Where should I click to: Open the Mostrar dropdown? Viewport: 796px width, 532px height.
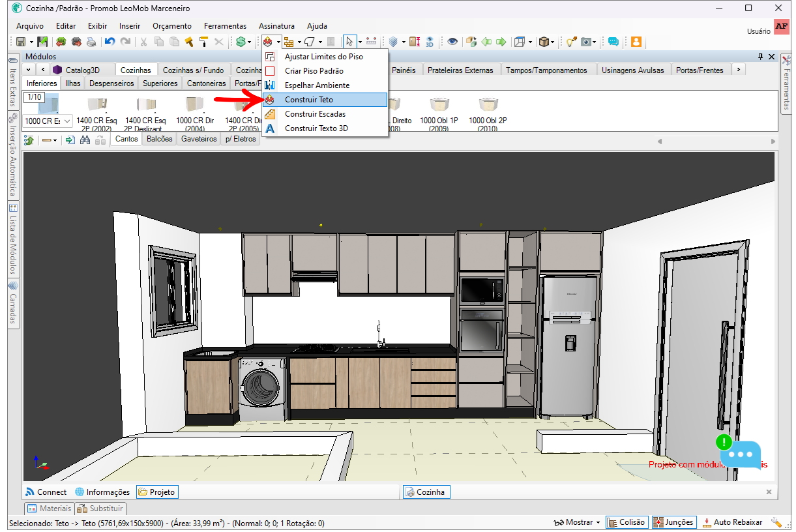(x=577, y=522)
